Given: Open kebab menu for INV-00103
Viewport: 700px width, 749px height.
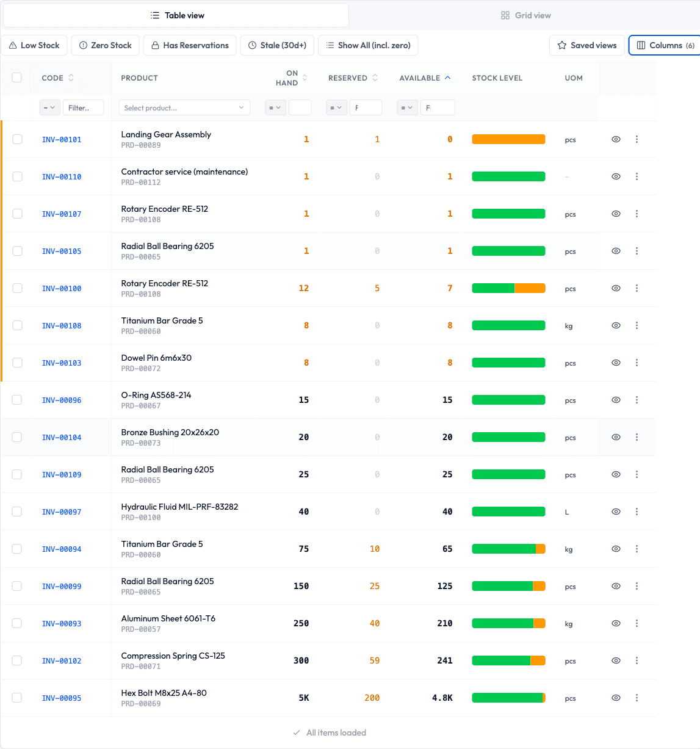Looking at the screenshot, I should coord(637,363).
